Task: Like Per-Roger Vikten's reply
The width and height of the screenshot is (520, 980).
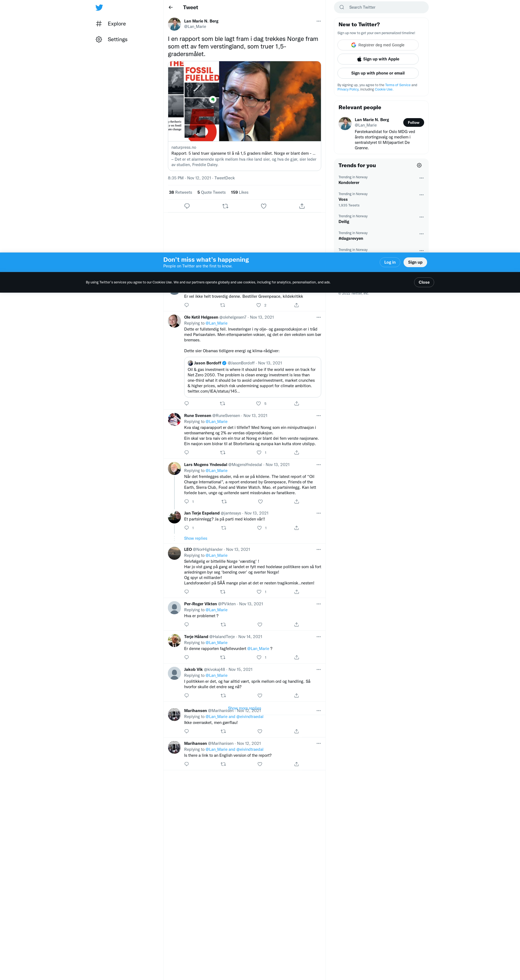Action: coord(260,625)
